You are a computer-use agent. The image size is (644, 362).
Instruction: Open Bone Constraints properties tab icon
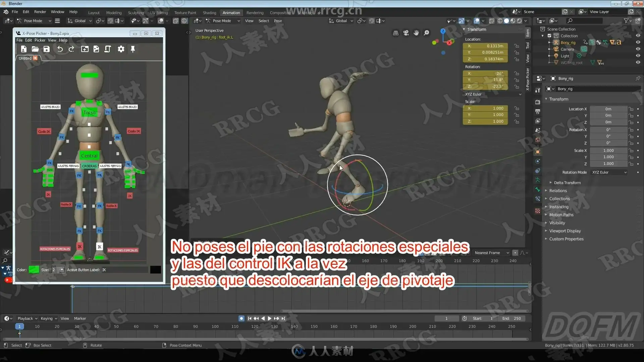pos(538,199)
